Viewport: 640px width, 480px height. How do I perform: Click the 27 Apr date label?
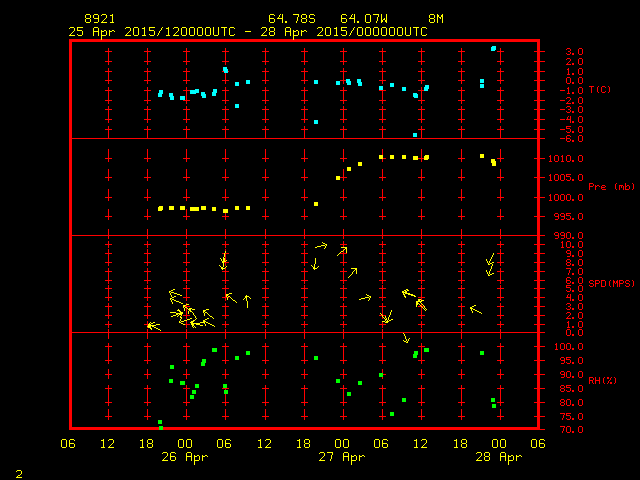(x=342, y=456)
